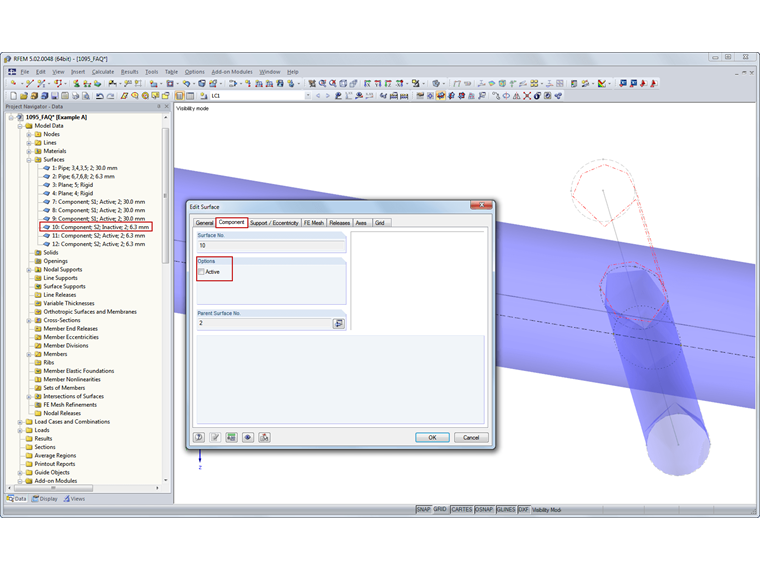760x570 pixels.
Task: Toggle GLINES in the status bar
Action: click(x=506, y=509)
